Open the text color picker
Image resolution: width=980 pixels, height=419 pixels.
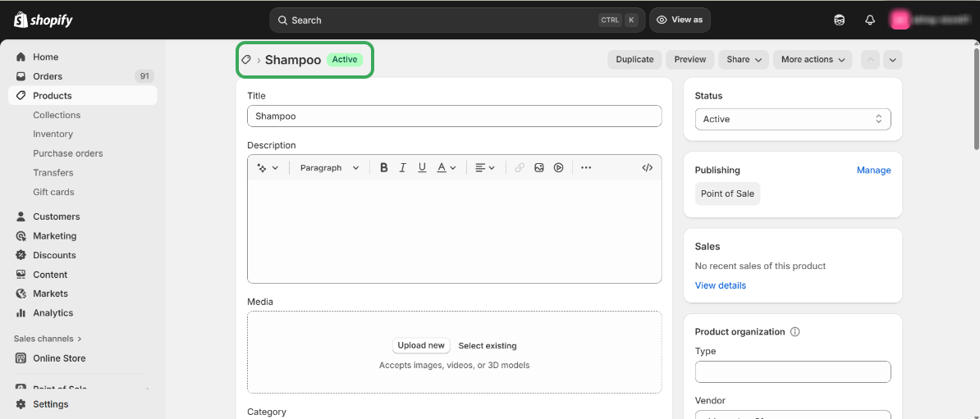[446, 168]
